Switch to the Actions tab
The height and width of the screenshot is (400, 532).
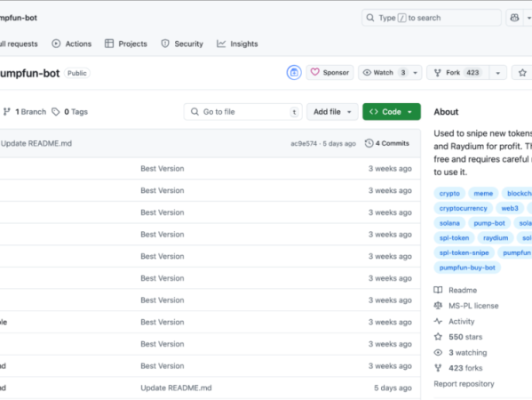(72, 44)
